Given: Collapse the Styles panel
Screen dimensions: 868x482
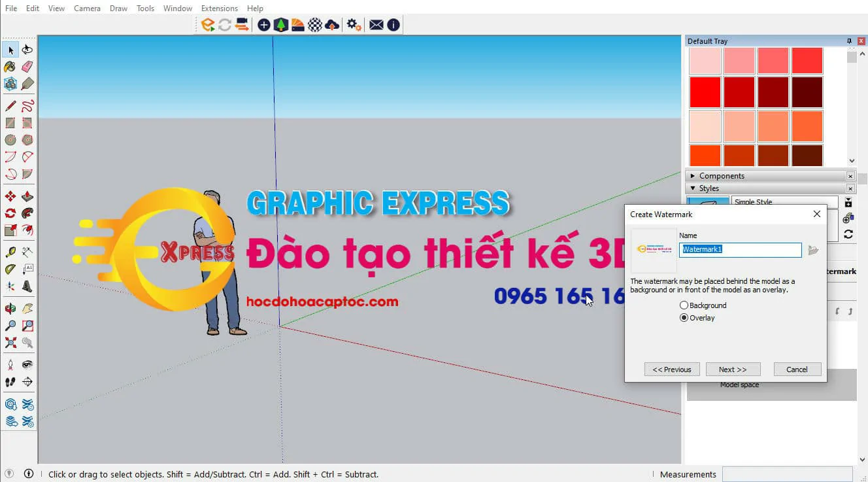Looking at the screenshot, I should pos(693,188).
